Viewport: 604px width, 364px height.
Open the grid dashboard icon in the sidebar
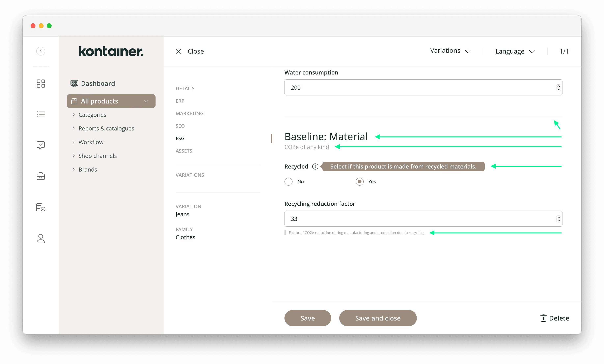(x=41, y=84)
